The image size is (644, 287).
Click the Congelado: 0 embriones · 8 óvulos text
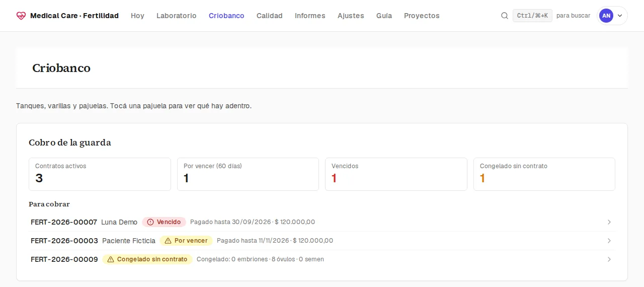246,259
